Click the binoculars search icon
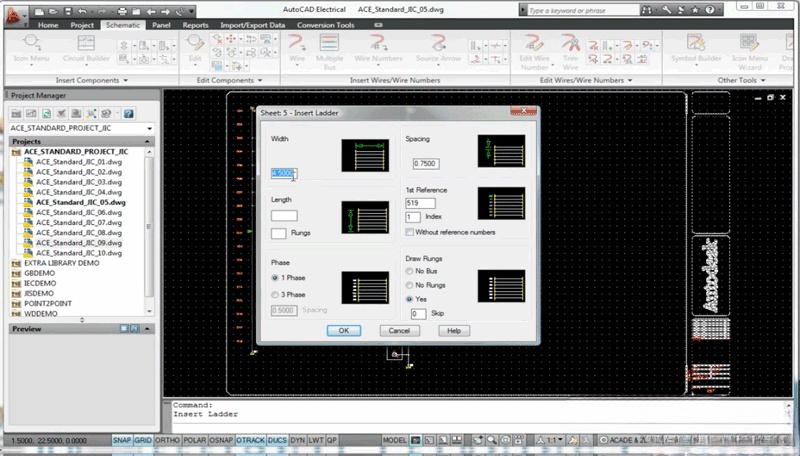This screenshot has width=800, height=456. pyautogui.click(x=646, y=10)
